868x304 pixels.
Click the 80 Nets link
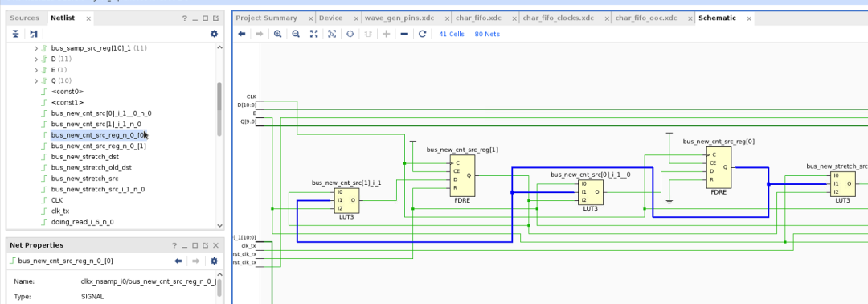[487, 34]
